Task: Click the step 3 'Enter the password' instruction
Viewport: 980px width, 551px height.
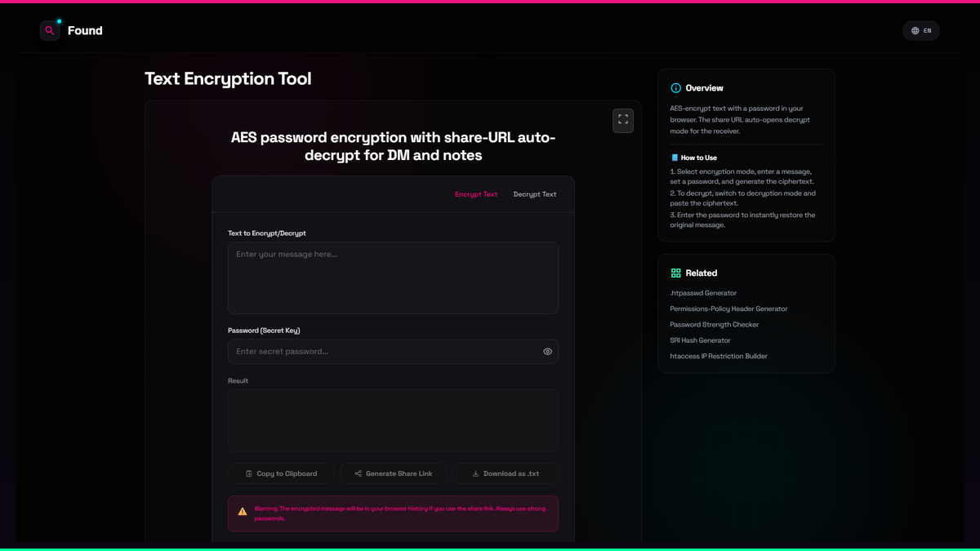Action: [742, 220]
